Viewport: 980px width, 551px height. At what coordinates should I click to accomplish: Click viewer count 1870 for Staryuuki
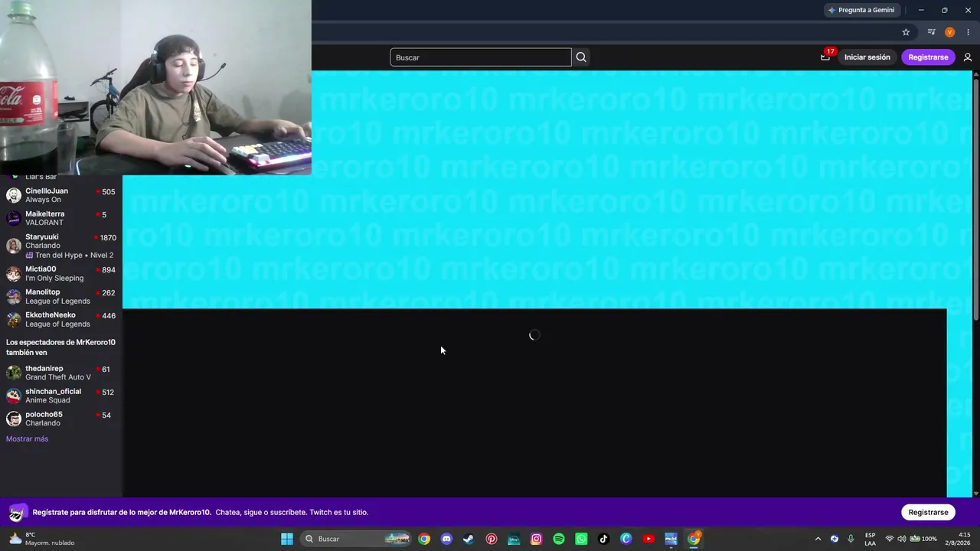108,238
